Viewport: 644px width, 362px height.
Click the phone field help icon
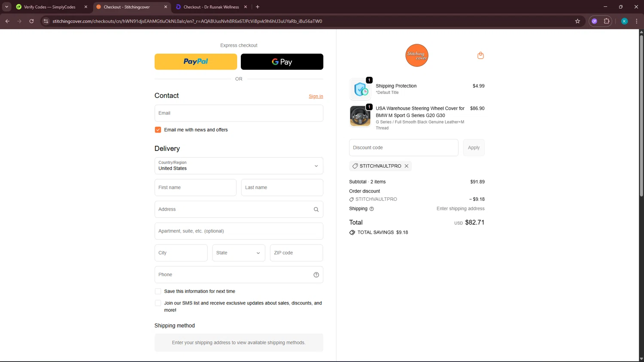pyautogui.click(x=316, y=275)
